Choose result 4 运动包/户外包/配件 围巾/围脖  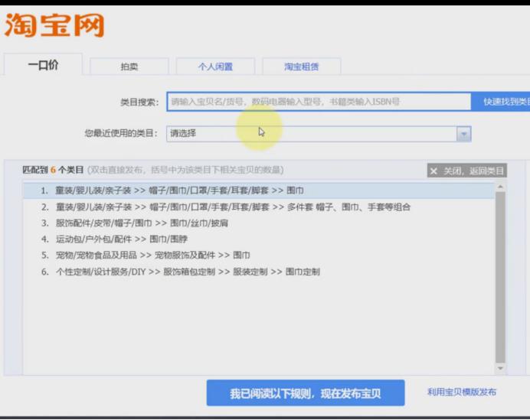click(x=259, y=239)
